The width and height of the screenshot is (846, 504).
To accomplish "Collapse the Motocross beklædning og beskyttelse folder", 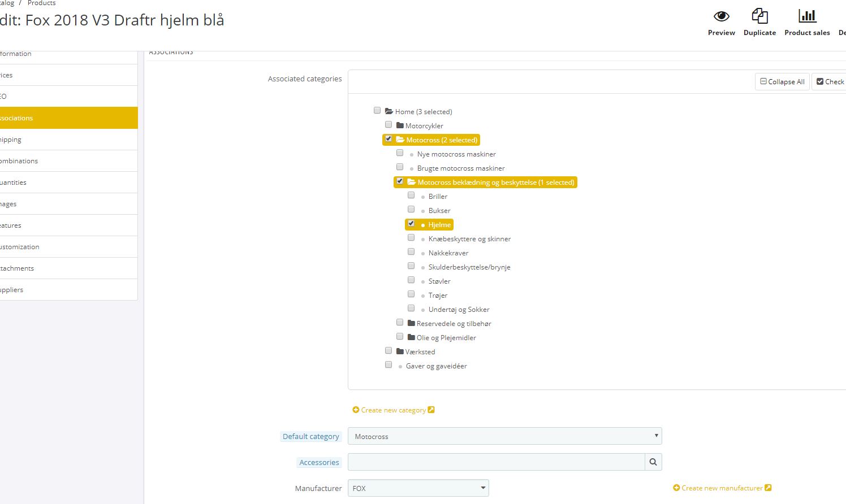I will 411,182.
